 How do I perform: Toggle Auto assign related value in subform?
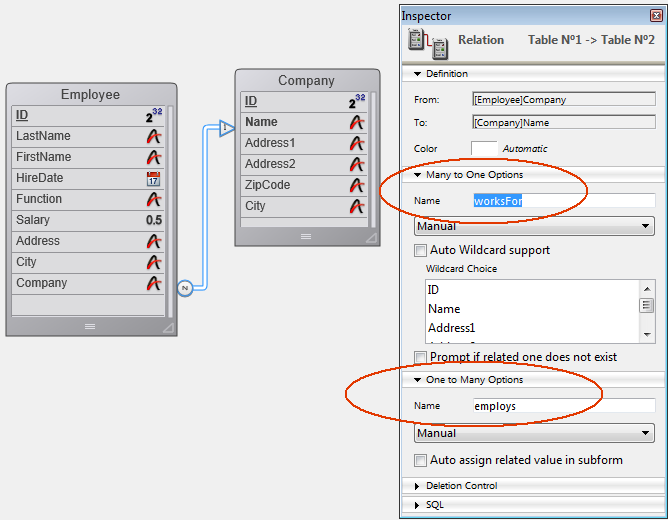coord(420,460)
